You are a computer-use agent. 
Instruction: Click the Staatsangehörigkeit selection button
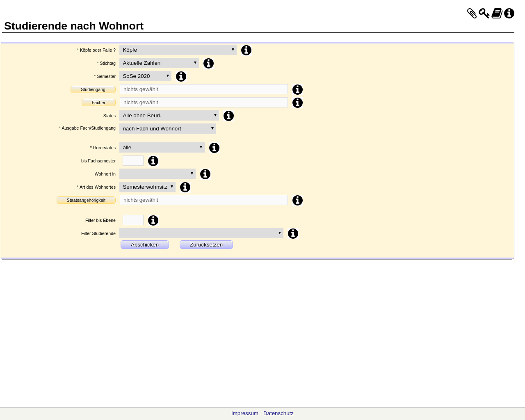86,200
